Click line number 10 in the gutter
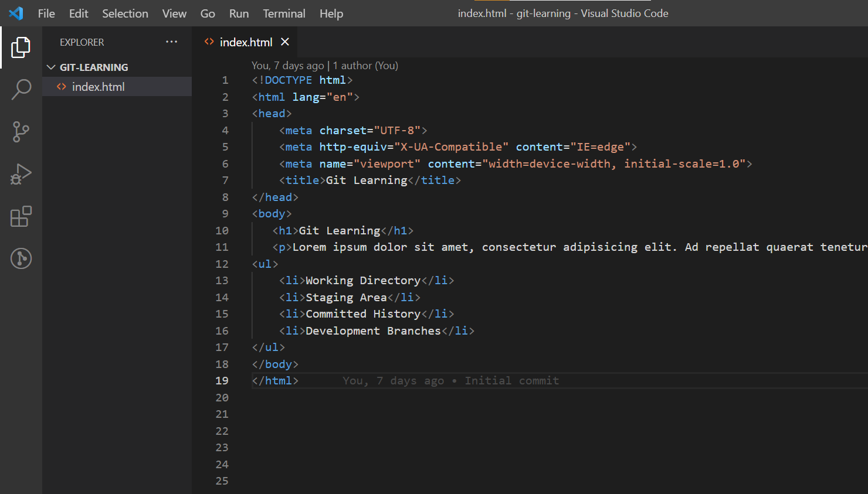 (222, 231)
